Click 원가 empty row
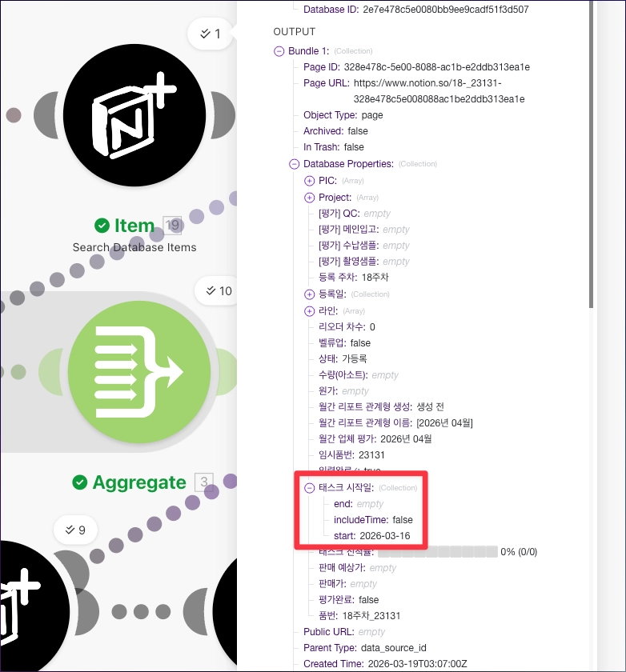 (343, 391)
